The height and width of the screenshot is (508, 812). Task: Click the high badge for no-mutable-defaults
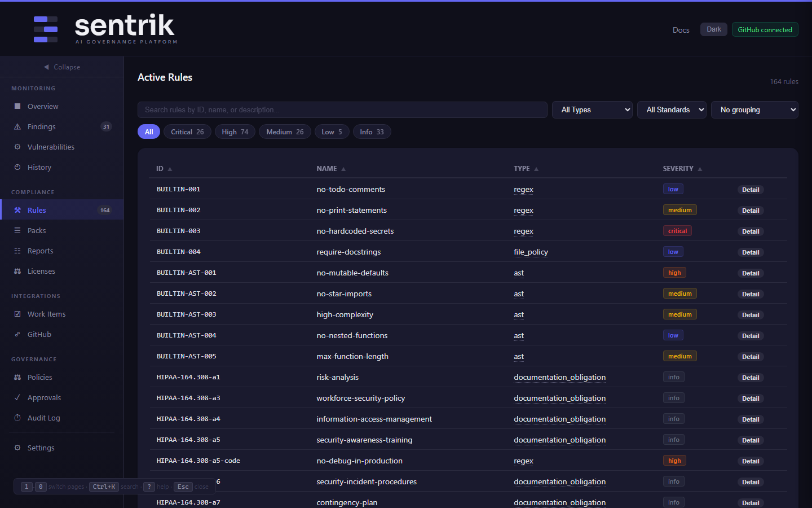pyautogui.click(x=674, y=273)
